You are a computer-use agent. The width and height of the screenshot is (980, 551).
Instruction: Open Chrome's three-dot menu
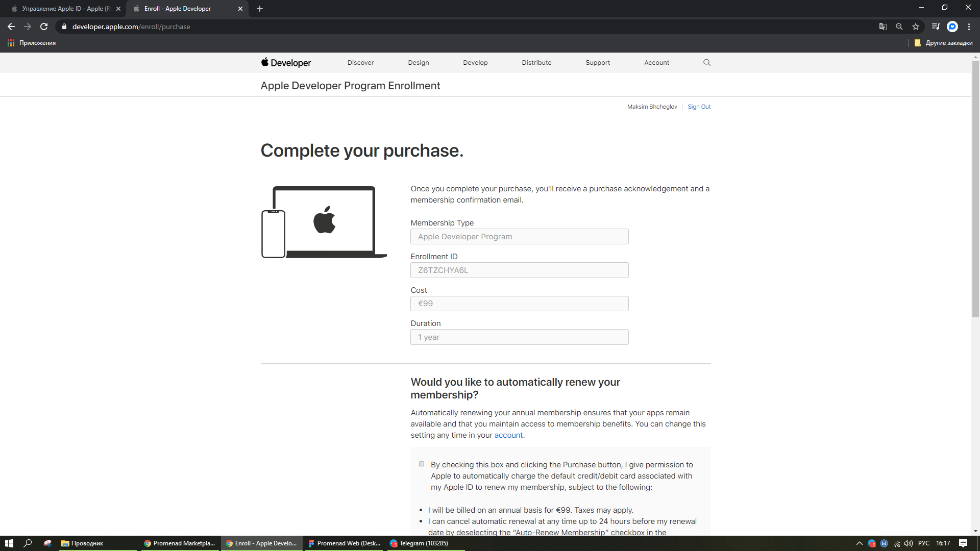tap(969, 27)
